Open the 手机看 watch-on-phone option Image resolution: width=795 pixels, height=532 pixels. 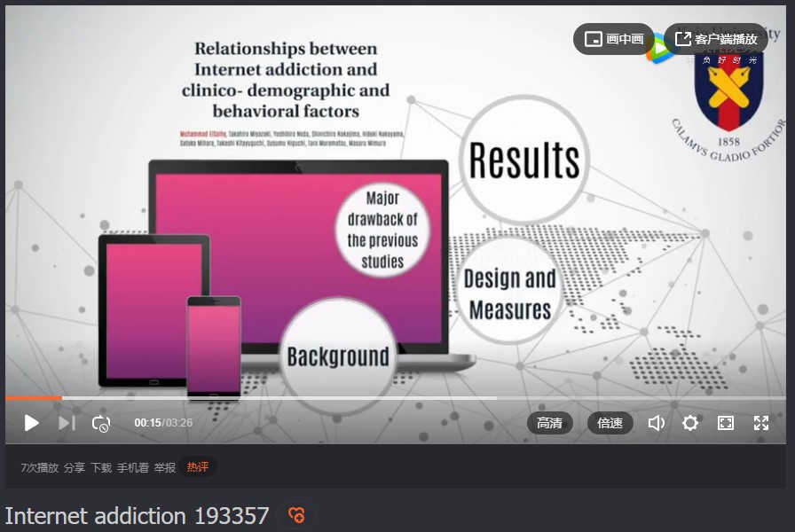pos(133,467)
